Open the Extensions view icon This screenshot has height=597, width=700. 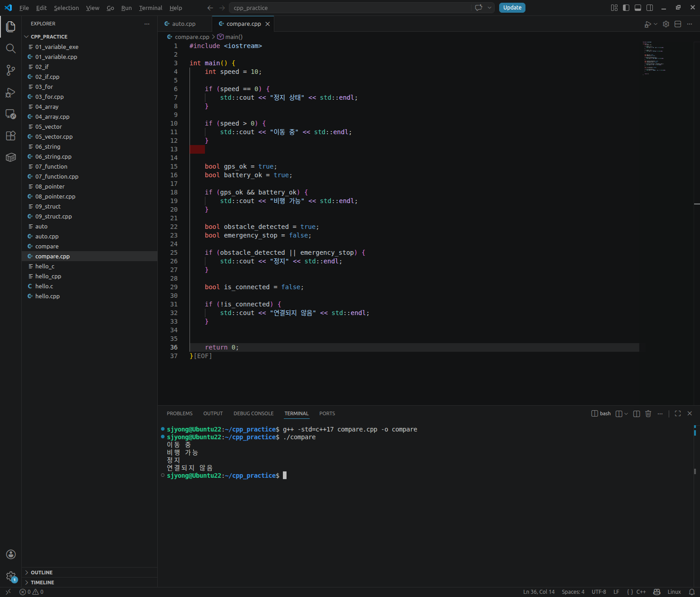(x=10, y=136)
